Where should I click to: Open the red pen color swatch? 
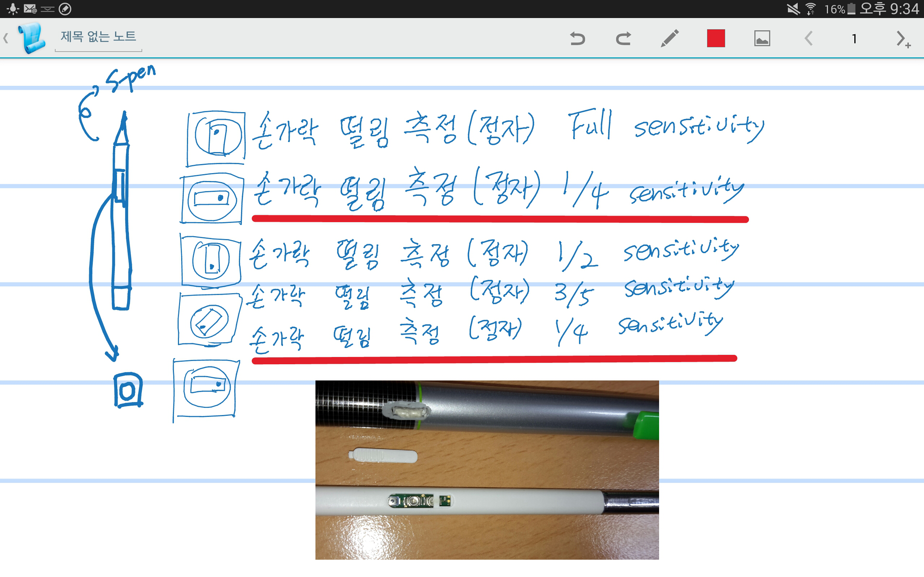pos(716,39)
